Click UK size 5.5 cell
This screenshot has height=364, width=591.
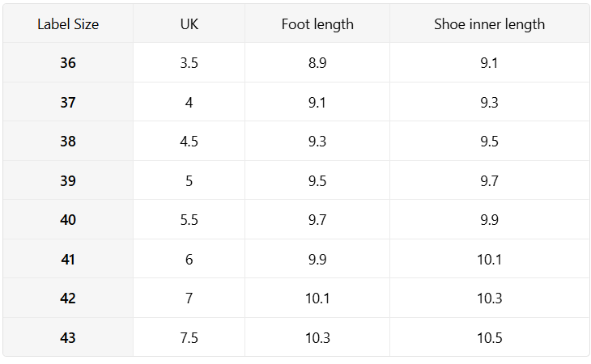tap(189, 220)
